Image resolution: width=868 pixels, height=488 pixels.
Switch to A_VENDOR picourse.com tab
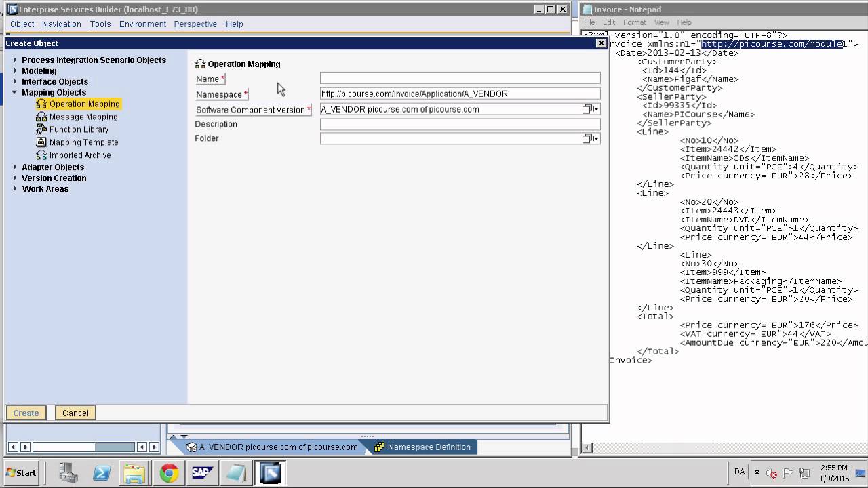[271, 447]
